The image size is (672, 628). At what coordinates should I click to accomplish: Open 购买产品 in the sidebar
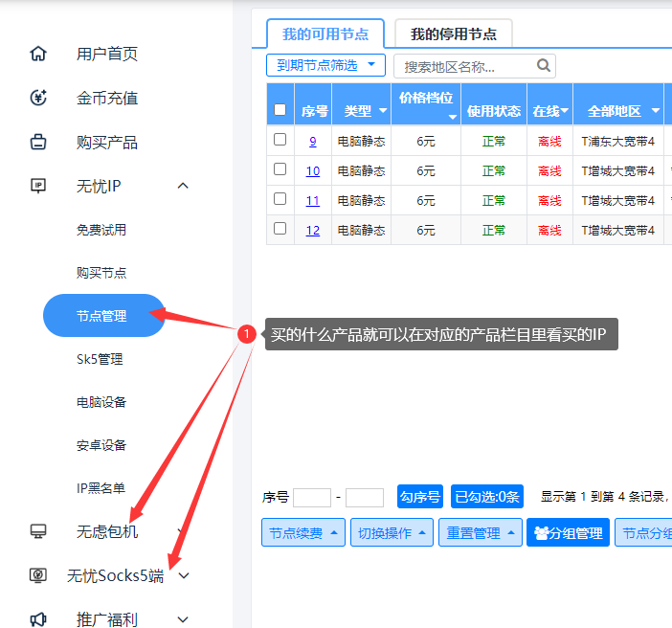(x=107, y=143)
